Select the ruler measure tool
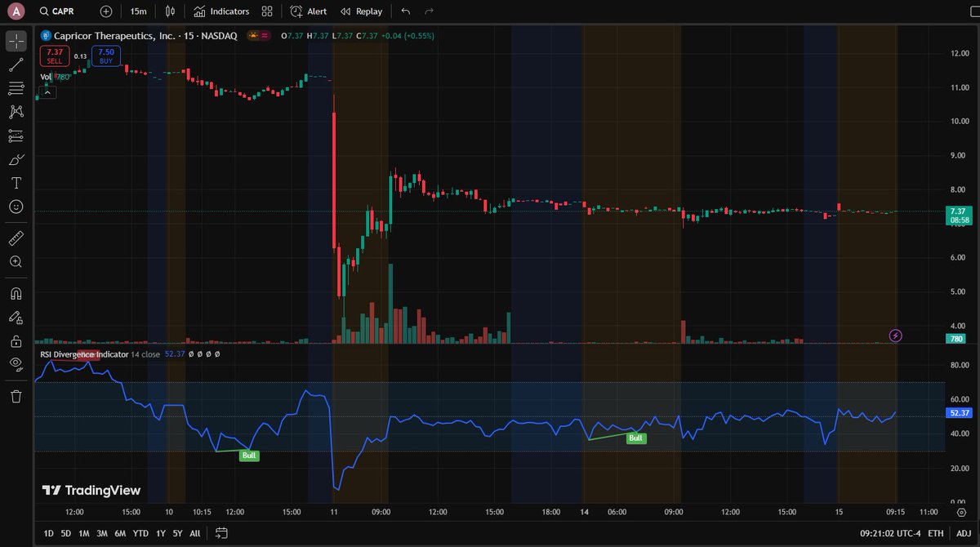 [16, 238]
